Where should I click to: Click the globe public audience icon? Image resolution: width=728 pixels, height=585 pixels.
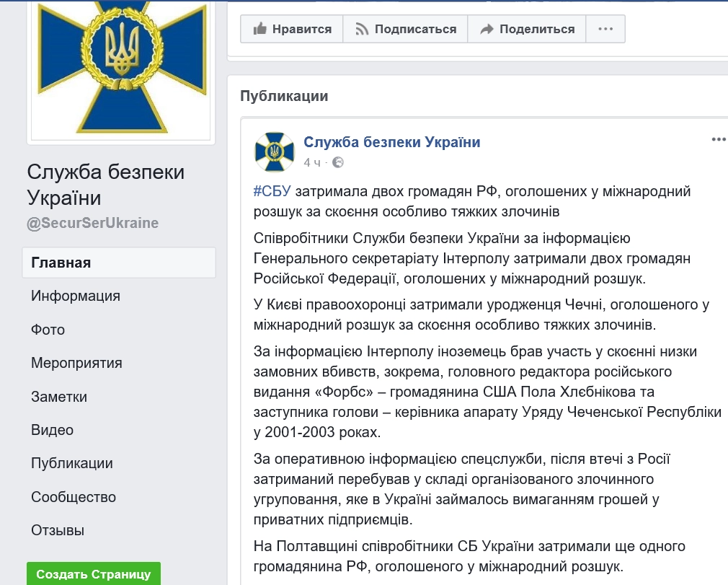coord(338,162)
